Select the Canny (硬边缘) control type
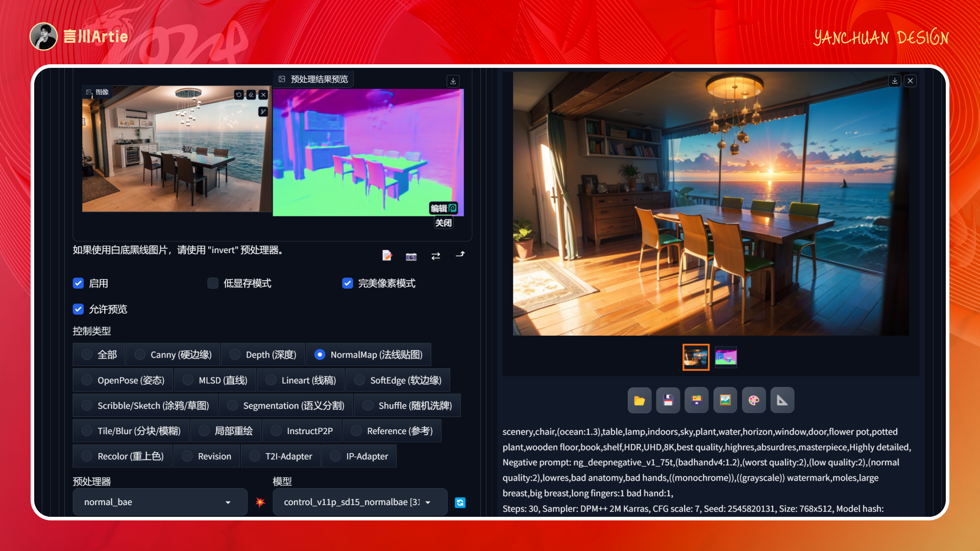Viewport: 980px width, 551px height. tap(139, 354)
